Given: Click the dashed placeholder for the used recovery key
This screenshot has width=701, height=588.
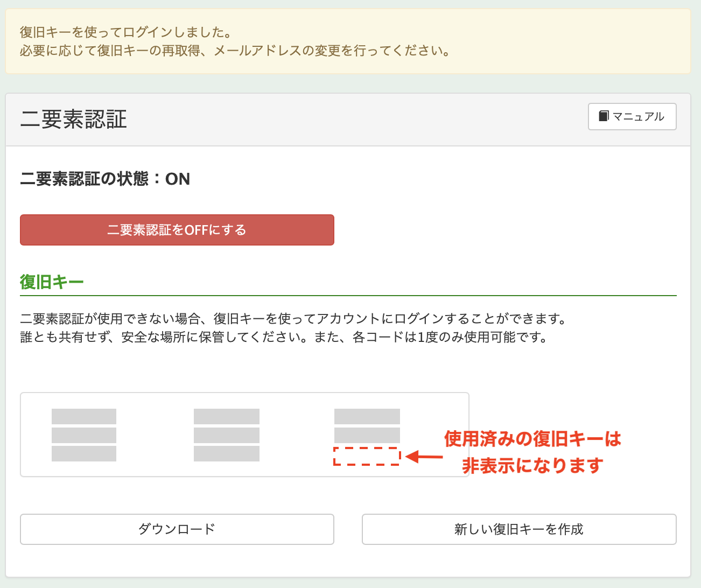Looking at the screenshot, I should click(367, 456).
